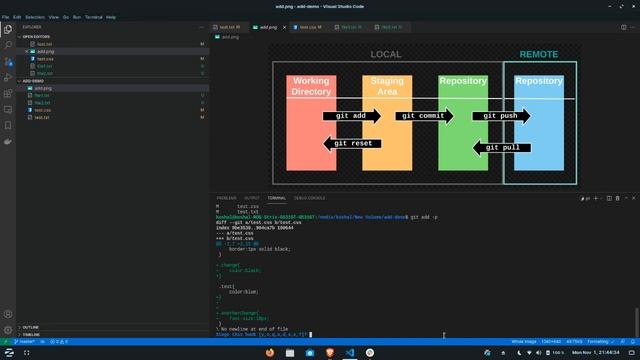640x360 pixels.
Task: Switch to the Debug Console tab
Action: [x=309, y=198]
